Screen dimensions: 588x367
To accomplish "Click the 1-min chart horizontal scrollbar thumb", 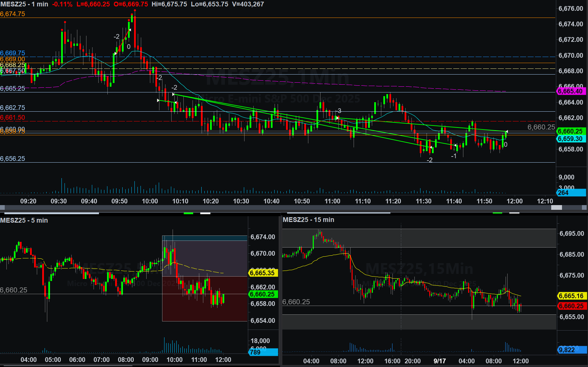I will tap(556, 207).
